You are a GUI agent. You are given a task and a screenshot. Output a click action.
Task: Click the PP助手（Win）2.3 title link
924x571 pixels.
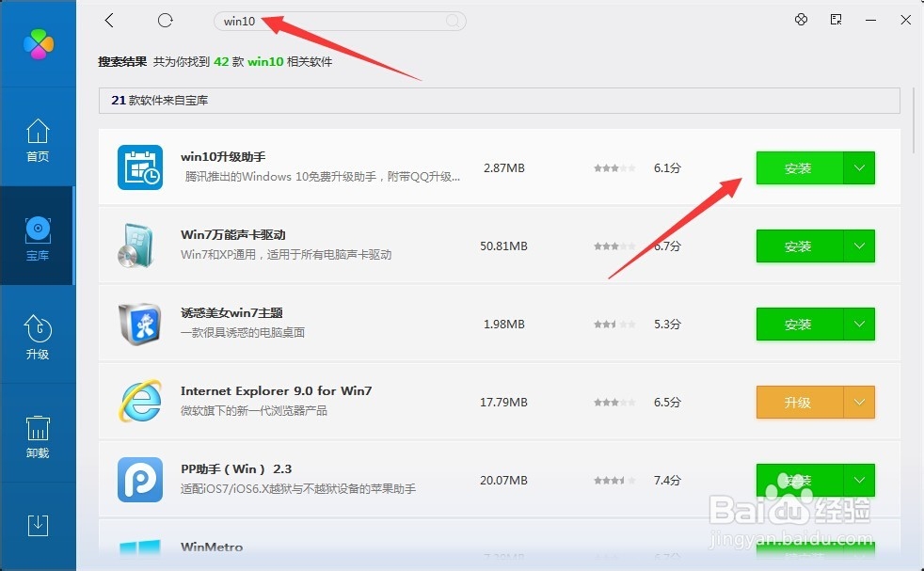pyautogui.click(x=238, y=468)
